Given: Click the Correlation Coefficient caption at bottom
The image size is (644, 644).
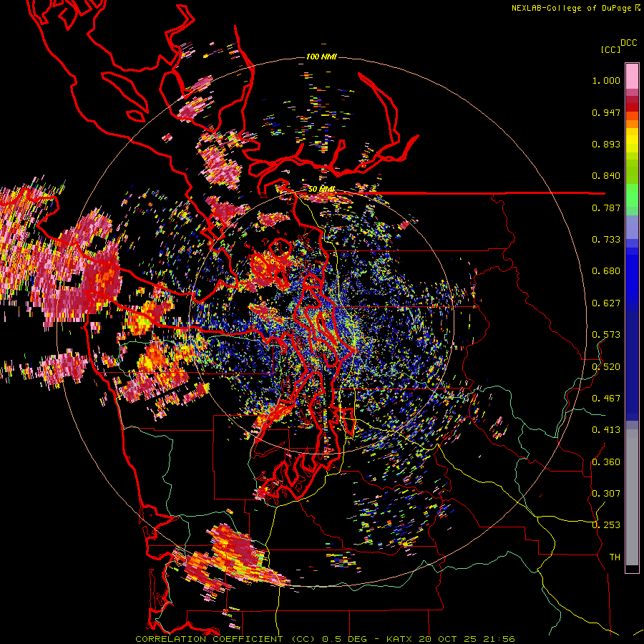Looking at the screenshot, I should 325,639.
